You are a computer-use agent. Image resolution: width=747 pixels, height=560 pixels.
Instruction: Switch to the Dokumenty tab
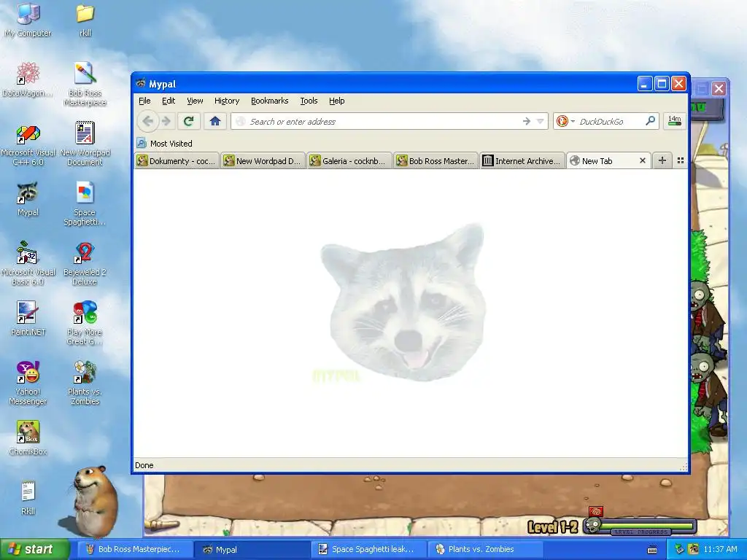[177, 161]
